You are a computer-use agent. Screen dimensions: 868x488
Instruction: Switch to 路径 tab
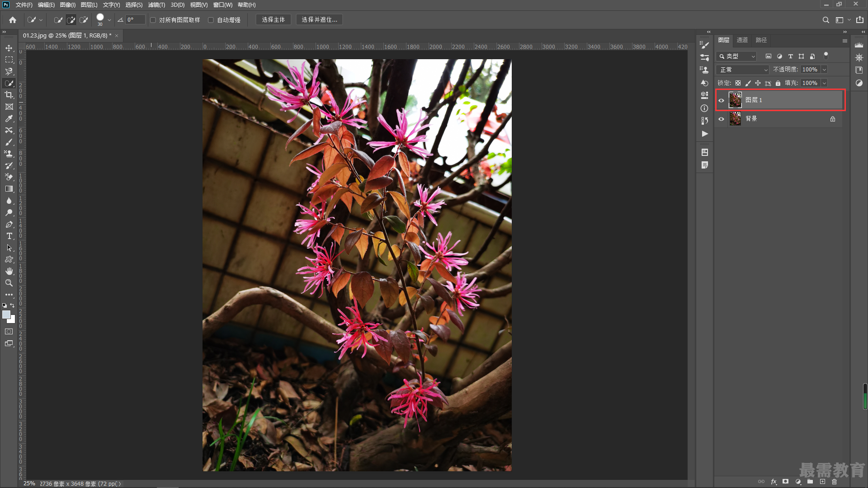pyautogui.click(x=761, y=40)
